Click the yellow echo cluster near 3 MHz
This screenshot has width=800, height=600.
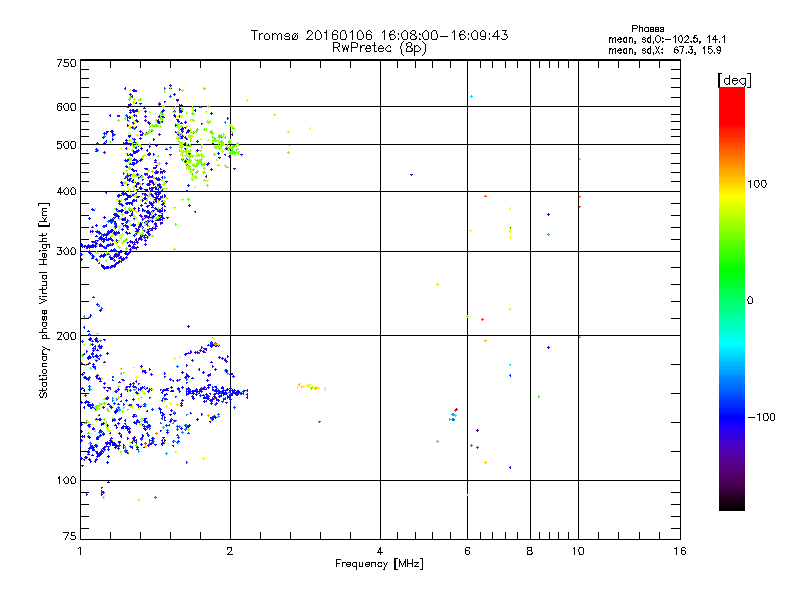(x=311, y=387)
